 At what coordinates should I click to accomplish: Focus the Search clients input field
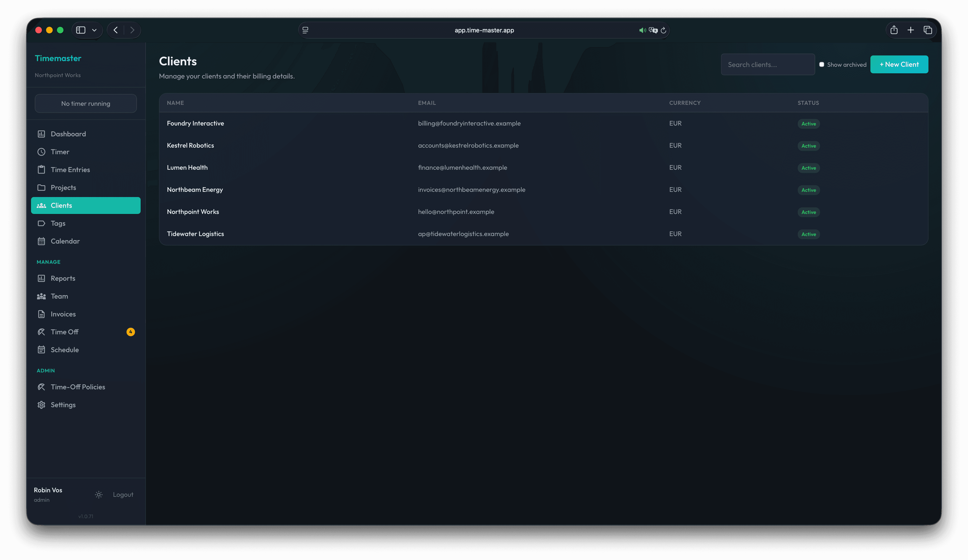click(768, 65)
